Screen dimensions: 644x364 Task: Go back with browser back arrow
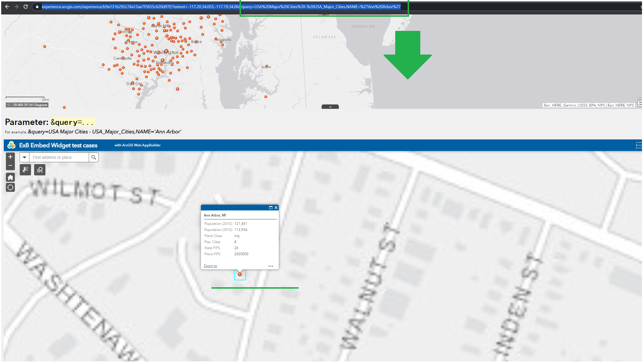(x=7, y=7)
